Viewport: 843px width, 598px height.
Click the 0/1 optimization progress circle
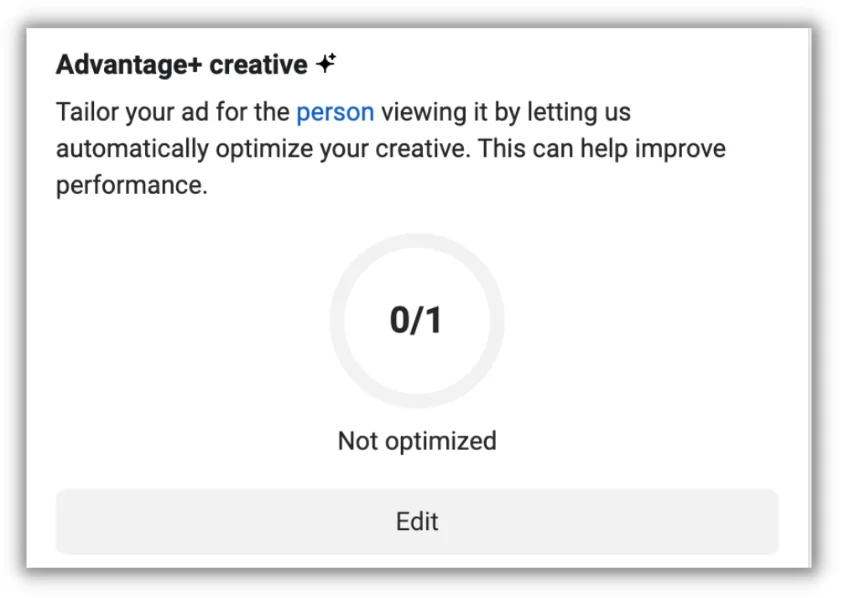point(417,321)
